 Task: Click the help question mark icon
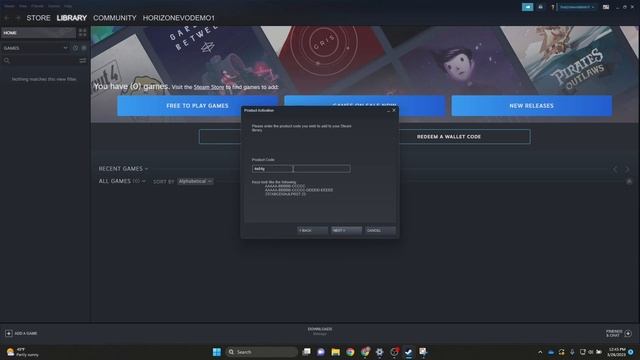coord(553,7)
